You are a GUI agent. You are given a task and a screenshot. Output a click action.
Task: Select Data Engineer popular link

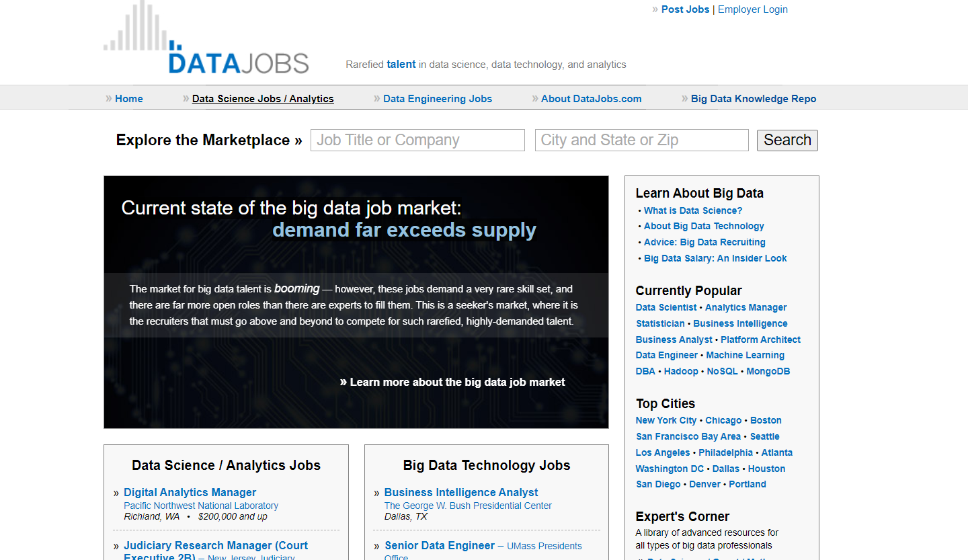pos(667,355)
